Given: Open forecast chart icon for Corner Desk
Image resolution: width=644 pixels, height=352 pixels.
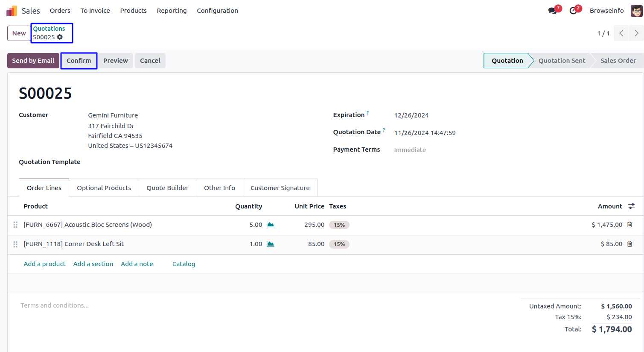Looking at the screenshot, I should tap(270, 244).
